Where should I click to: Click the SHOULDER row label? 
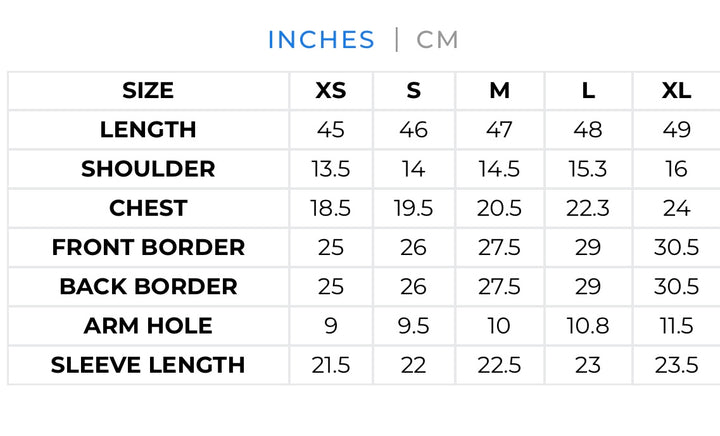tap(148, 169)
